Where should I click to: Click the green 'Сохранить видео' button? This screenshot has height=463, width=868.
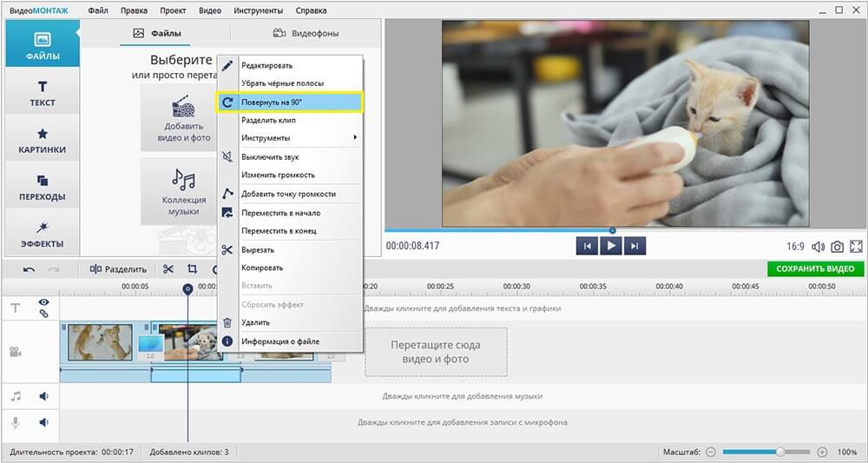(815, 269)
